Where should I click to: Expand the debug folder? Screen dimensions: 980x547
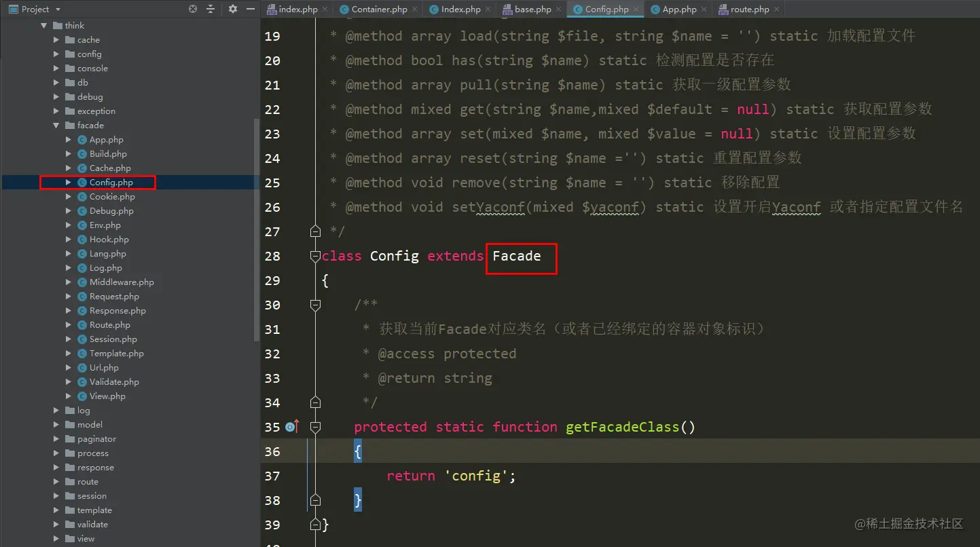[56, 97]
